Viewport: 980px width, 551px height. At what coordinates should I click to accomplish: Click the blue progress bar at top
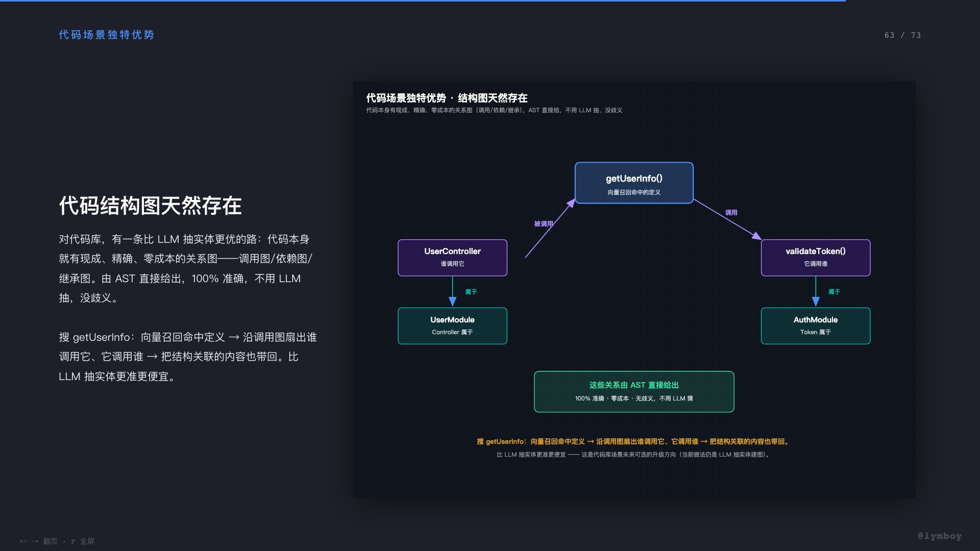423,1
